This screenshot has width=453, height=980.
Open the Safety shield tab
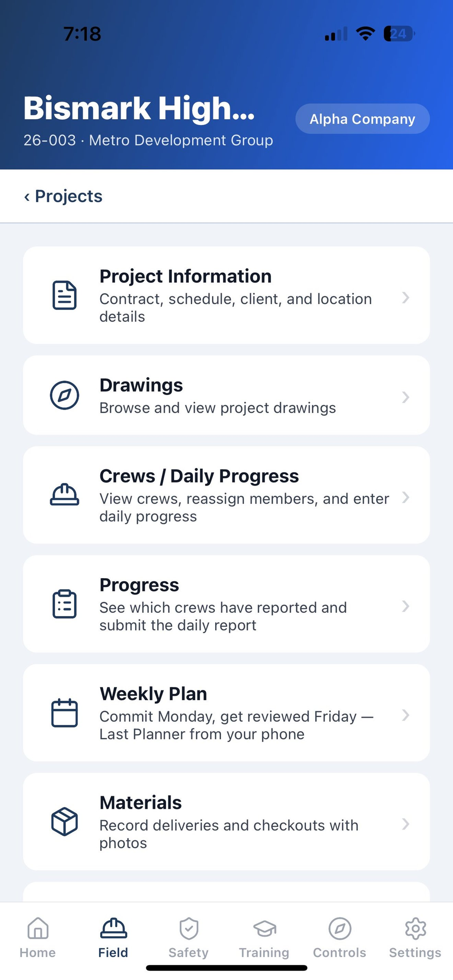point(189,938)
